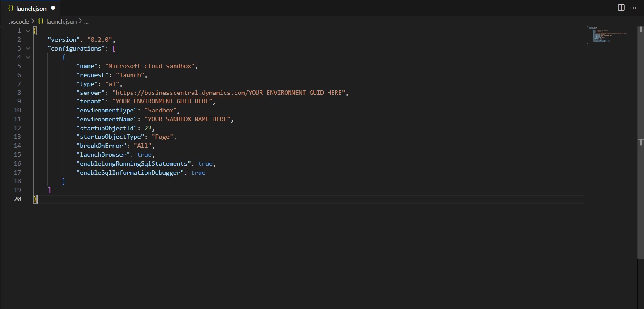Select the launch.json editor tab
This screenshot has height=309, width=644.
click(x=31, y=8)
